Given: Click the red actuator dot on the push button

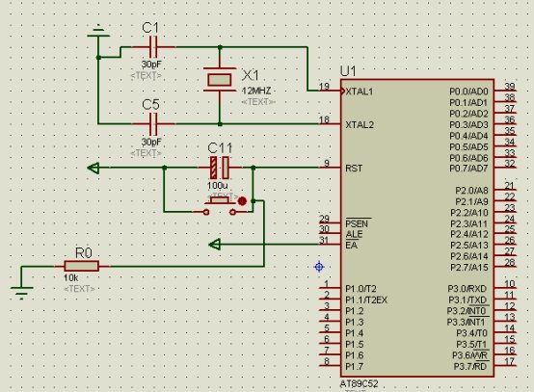Looking at the screenshot, I should coord(242,201).
